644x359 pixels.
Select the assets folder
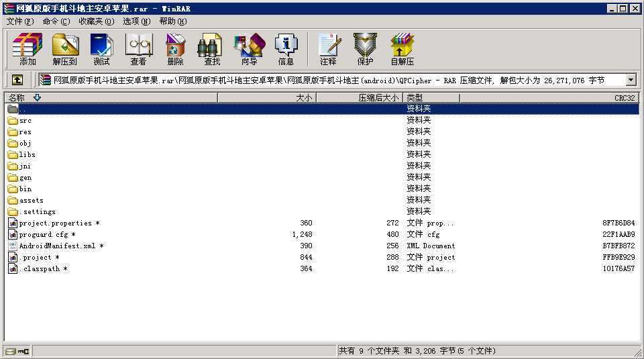pyautogui.click(x=31, y=200)
